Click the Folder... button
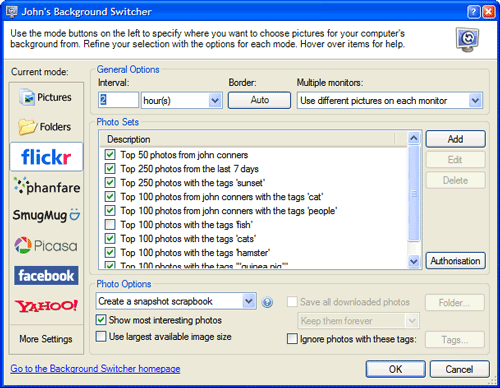 pos(455,303)
